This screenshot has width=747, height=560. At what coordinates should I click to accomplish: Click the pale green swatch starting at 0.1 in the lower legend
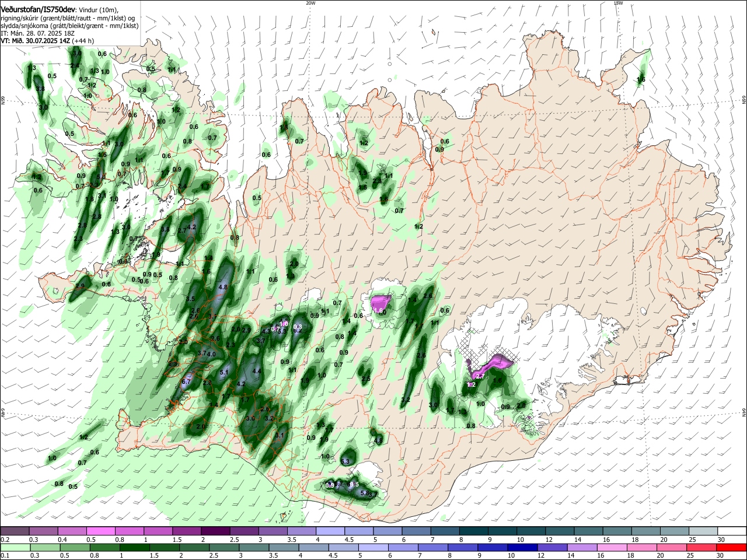click(x=15, y=547)
